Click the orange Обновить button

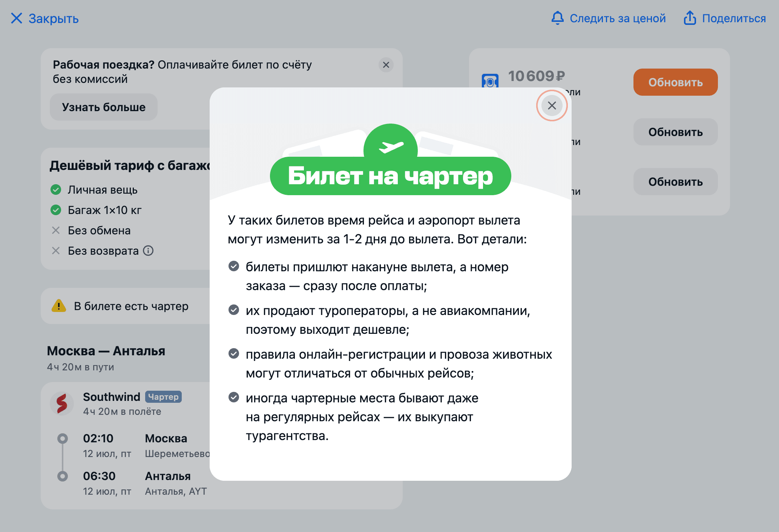pyautogui.click(x=675, y=82)
